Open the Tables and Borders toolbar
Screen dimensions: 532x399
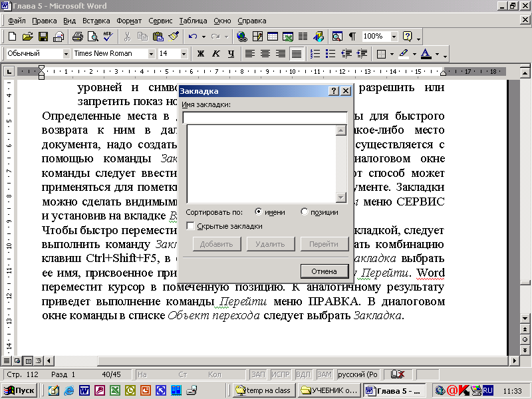tap(257, 37)
